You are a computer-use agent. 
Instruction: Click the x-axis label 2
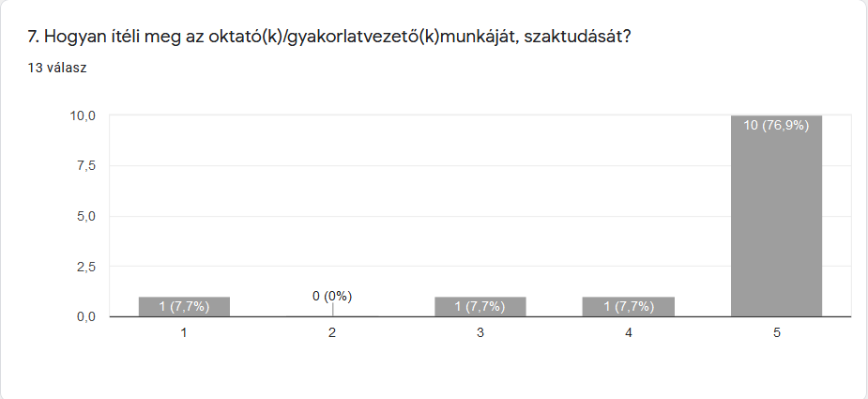point(332,332)
